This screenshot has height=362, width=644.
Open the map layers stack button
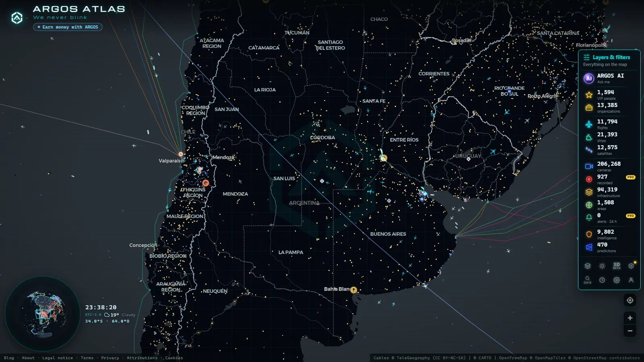588,266
